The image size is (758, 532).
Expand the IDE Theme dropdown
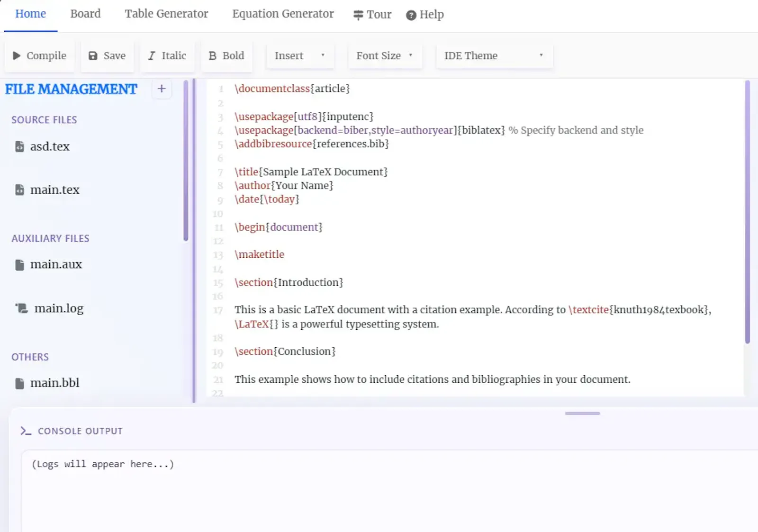tap(494, 56)
